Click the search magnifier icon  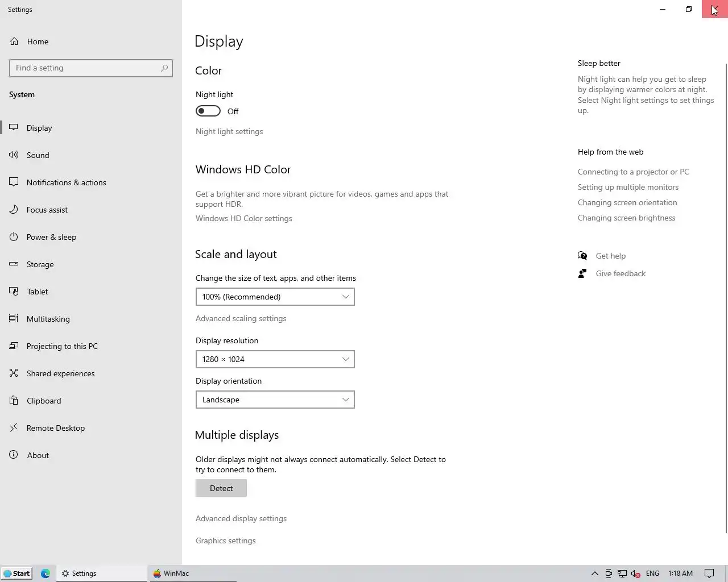pos(164,68)
